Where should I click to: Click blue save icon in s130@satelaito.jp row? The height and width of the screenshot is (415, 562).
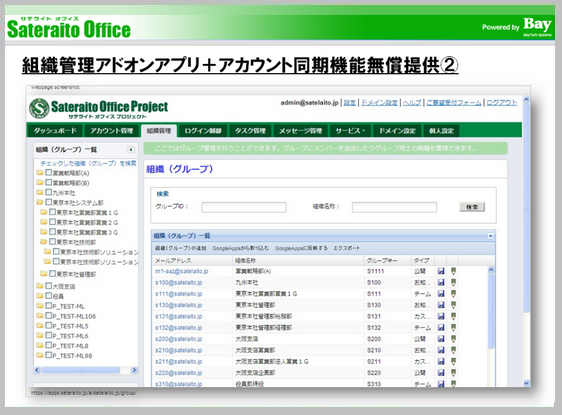[441, 305]
